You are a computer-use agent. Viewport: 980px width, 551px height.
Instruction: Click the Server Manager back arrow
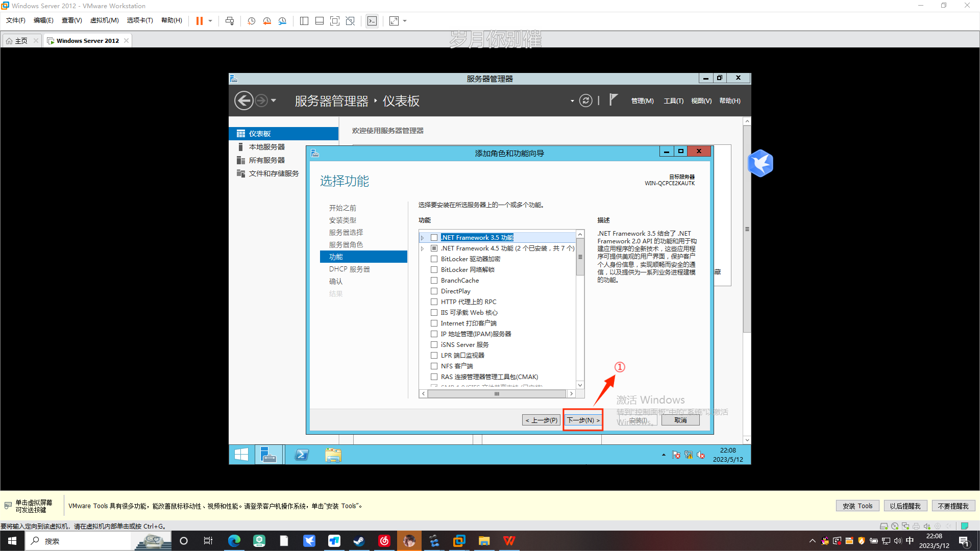[244, 101]
